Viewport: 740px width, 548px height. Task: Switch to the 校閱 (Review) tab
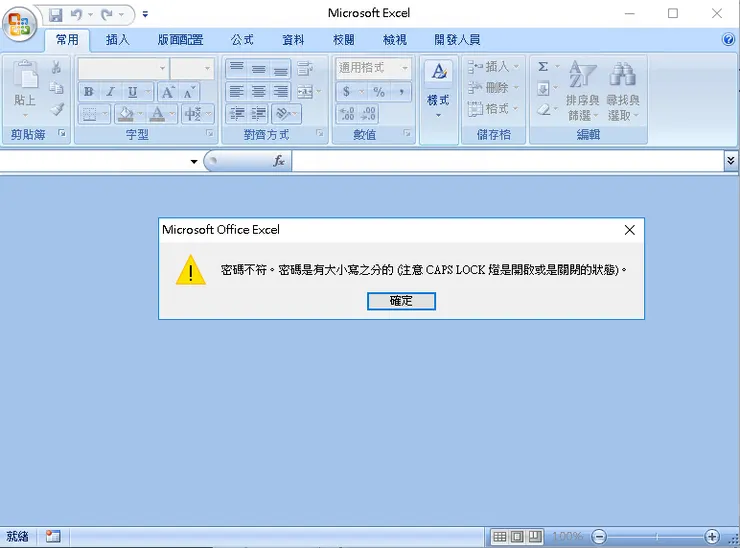coord(344,40)
